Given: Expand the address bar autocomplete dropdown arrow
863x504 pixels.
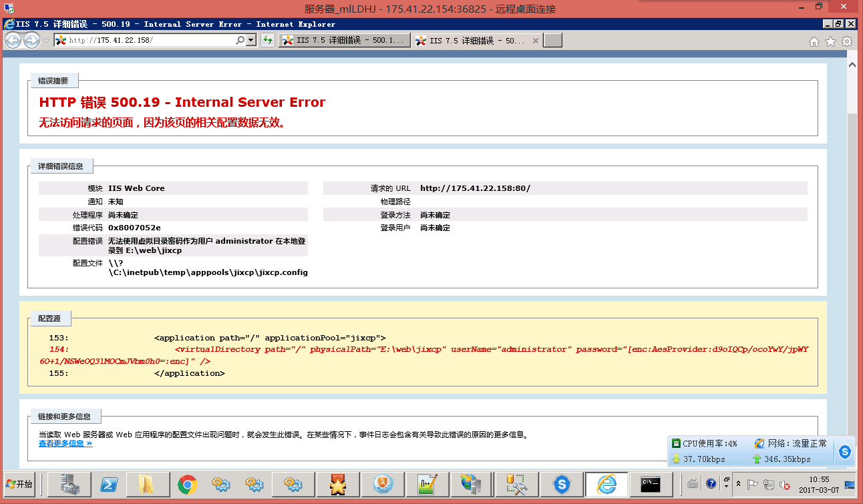Looking at the screenshot, I should [252, 41].
